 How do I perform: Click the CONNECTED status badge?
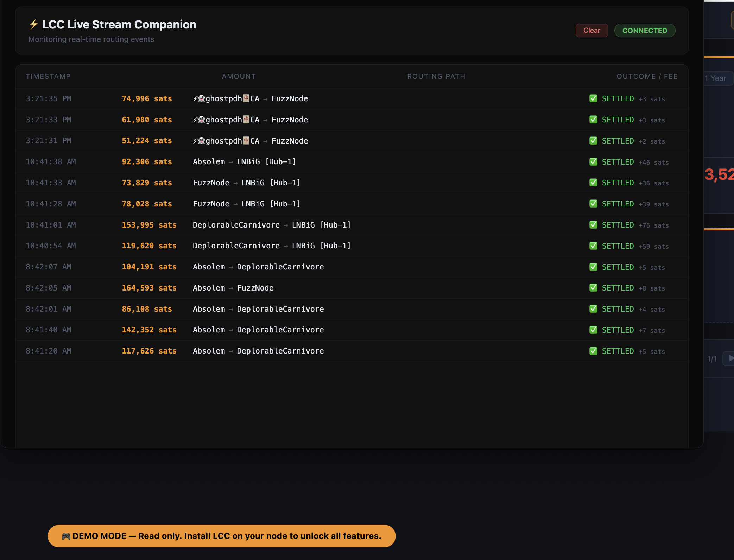coord(645,31)
